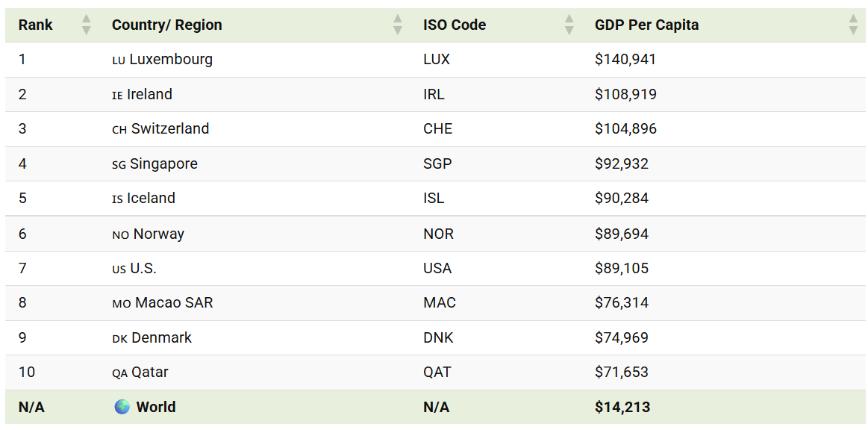Click the GDP Per Capita header text
This screenshot has height=430, width=868.
coord(646,25)
